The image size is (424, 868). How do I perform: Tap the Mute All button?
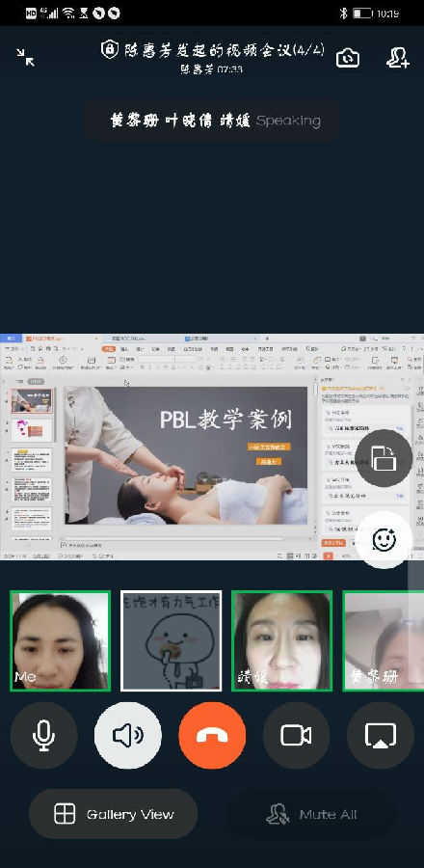pyautogui.click(x=312, y=814)
